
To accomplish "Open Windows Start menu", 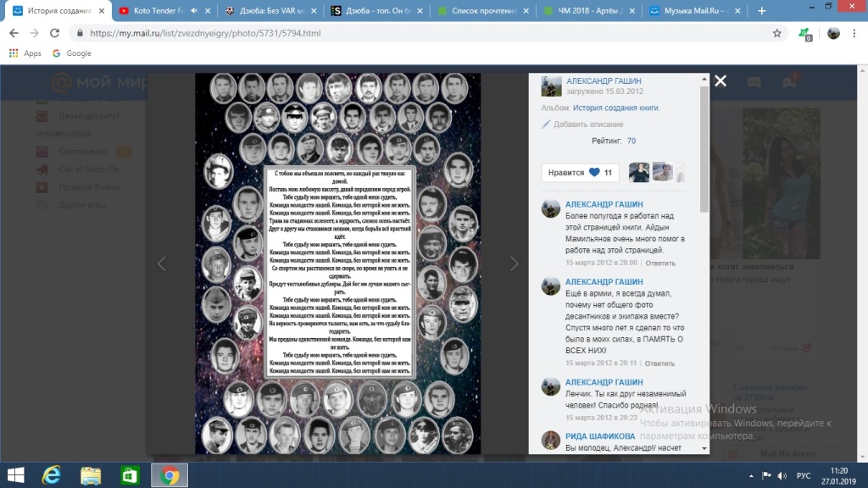I will tap(15, 475).
